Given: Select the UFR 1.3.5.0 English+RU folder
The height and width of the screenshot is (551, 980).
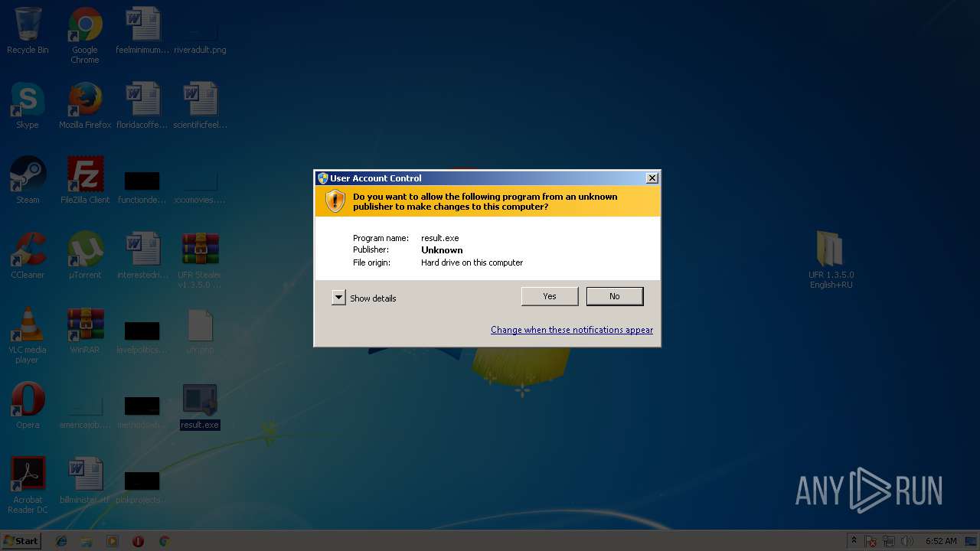Looking at the screenshot, I should tap(831, 260).
